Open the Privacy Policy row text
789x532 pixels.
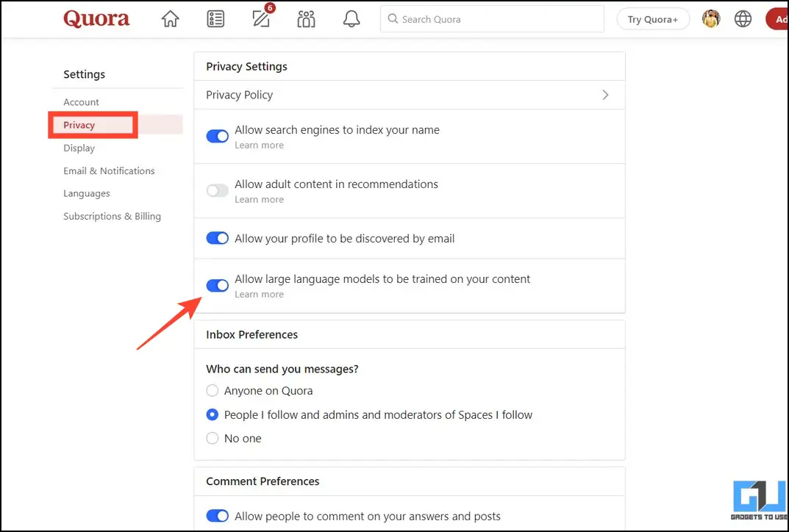pos(240,95)
